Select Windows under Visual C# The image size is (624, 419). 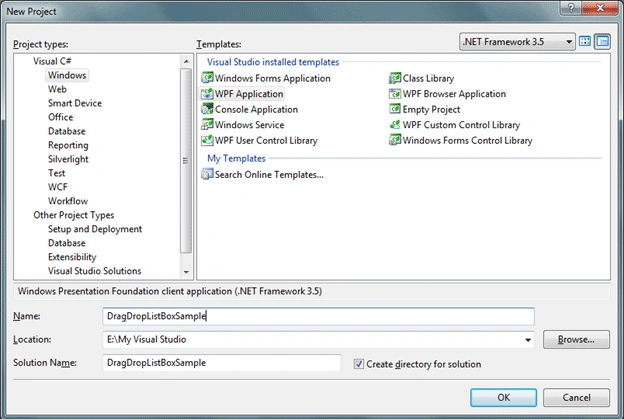coord(67,75)
